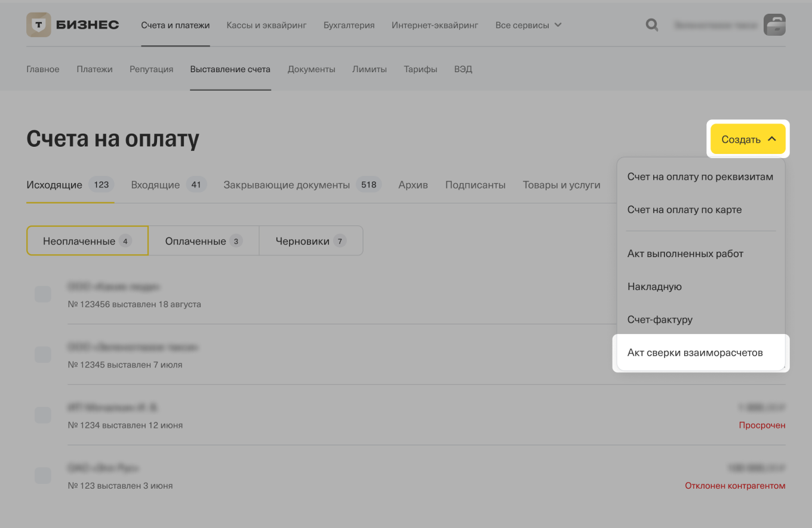Go to Документы subsection
Screen dimensions: 812x528
tap(312, 69)
